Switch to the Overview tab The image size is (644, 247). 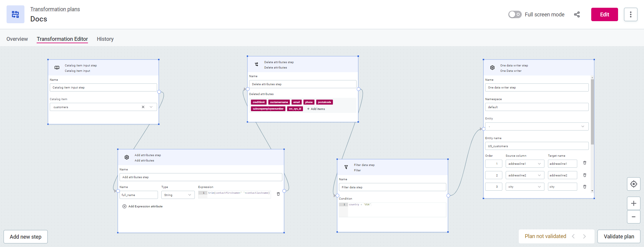click(17, 39)
